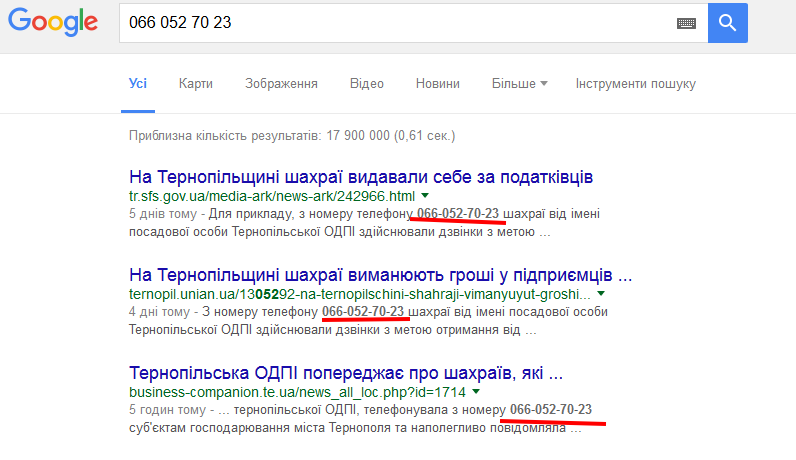
Task: Open Інструменти пошуку search tools
Action: (635, 83)
